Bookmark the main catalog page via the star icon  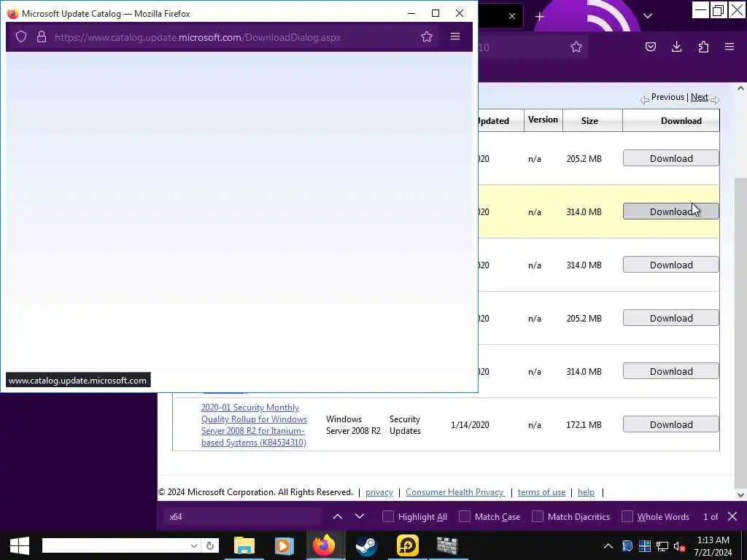point(576,47)
